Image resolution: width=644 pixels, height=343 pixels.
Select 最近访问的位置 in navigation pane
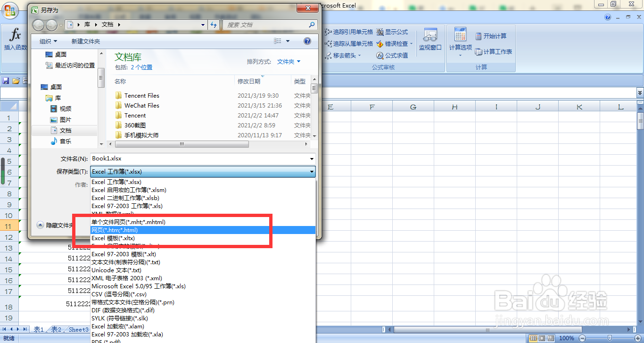(x=70, y=66)
